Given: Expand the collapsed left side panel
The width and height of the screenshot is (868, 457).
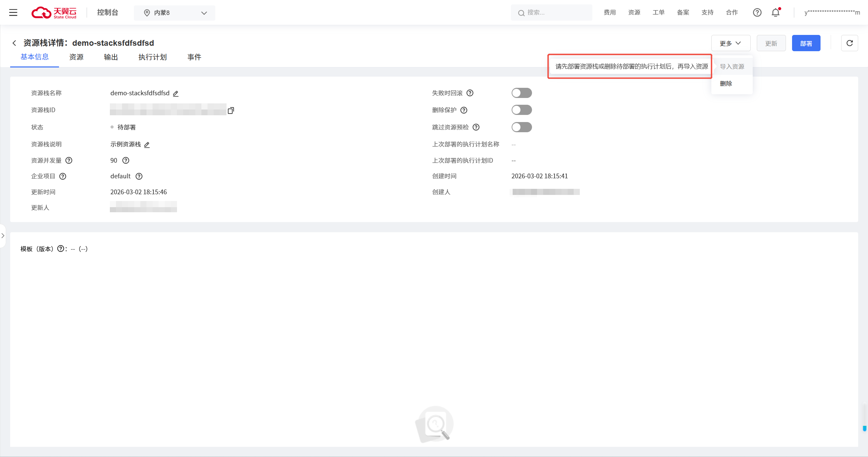Looking at the screenshot, I should pyautogui.click(x=3, y=236).
